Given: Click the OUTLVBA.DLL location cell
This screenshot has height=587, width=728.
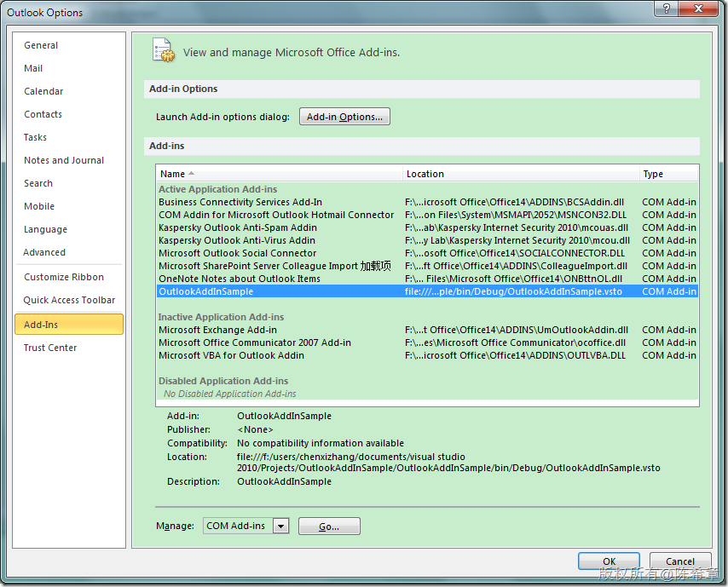Looking at the screenshot, I should pos(516,355).
